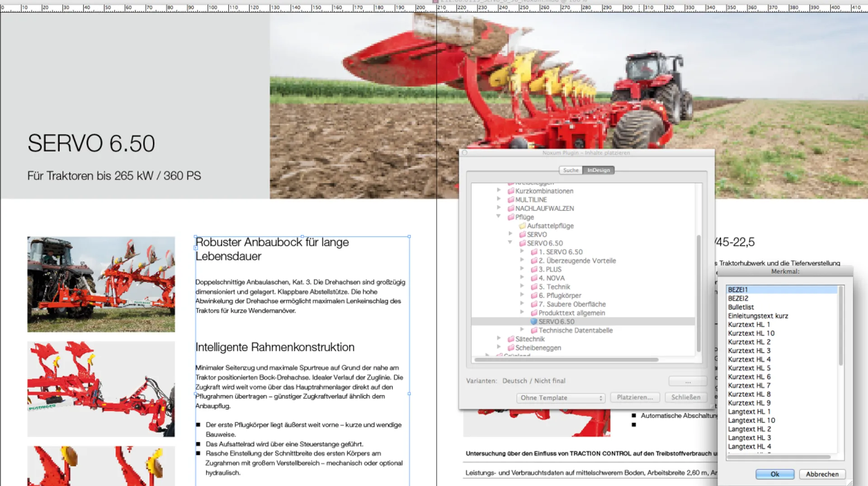Viewport: 868px width, 486px height.
Task: Click the Robuster Anbaubock heading text
Action: (x=272, y=249)
